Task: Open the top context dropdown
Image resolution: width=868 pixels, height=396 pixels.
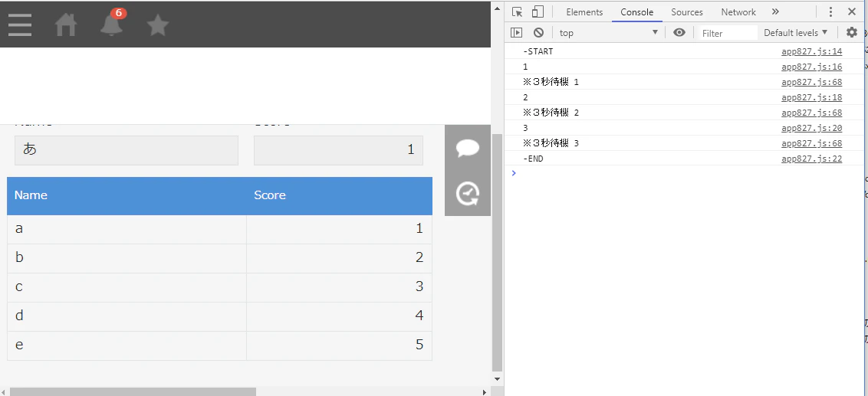Action: [x=608, y=33]
